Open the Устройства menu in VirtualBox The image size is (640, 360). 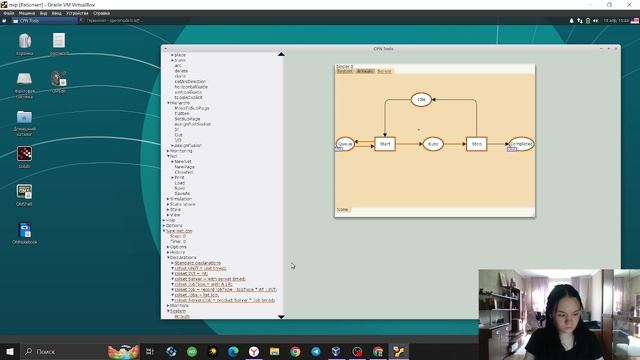coord(77,13)
